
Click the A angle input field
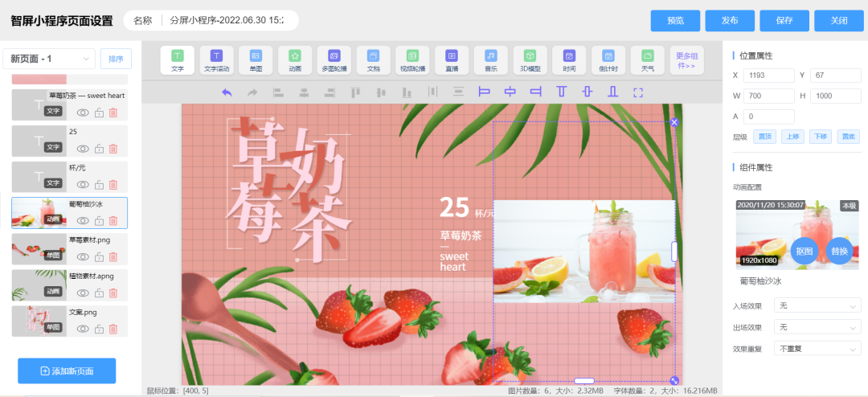769,117
